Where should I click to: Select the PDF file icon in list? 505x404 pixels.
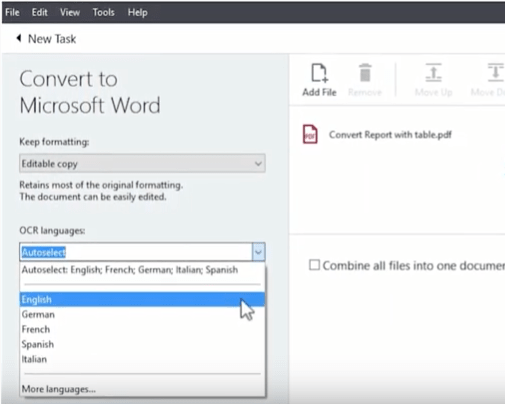tap(310, 134)
